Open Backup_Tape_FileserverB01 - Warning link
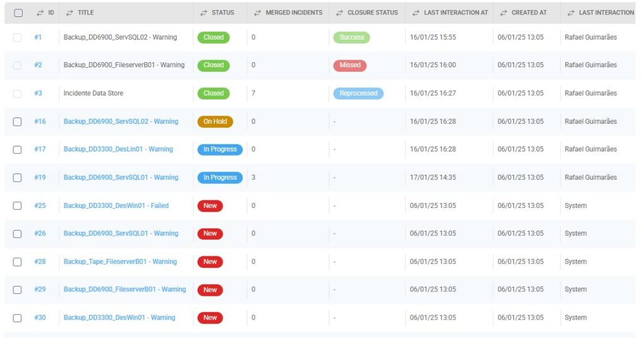 [120, 262]
